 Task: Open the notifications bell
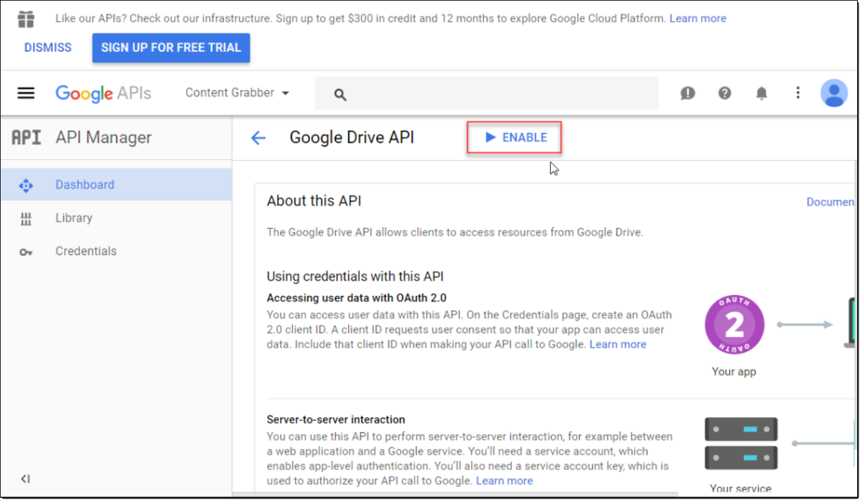click(x=761, y=94)
